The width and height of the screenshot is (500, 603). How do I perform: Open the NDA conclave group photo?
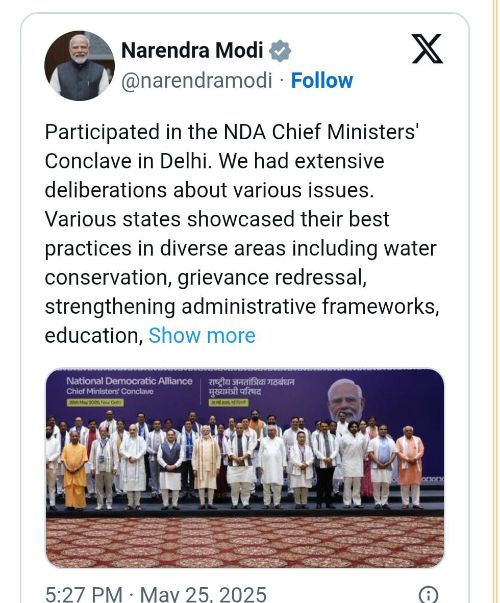245,468
